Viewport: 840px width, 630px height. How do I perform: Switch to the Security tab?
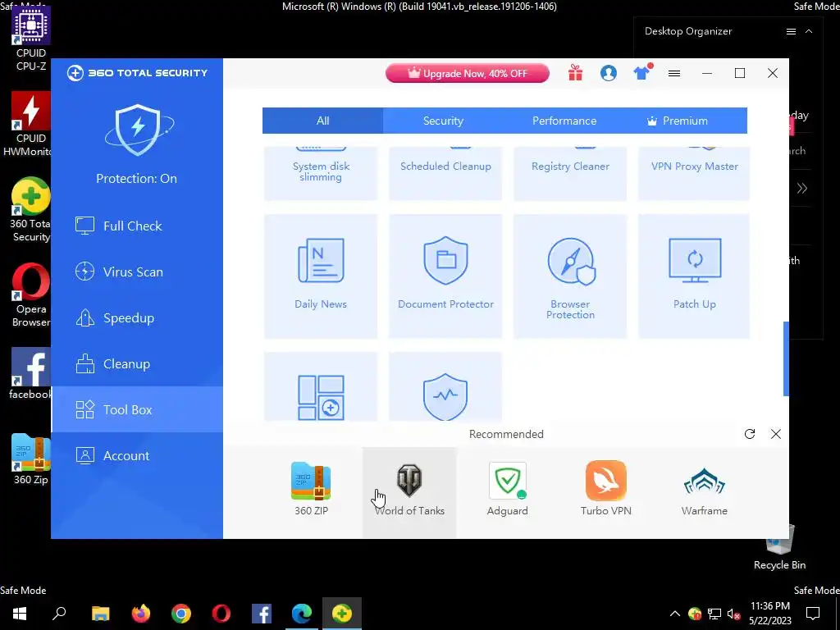click(x=443, y=121)
